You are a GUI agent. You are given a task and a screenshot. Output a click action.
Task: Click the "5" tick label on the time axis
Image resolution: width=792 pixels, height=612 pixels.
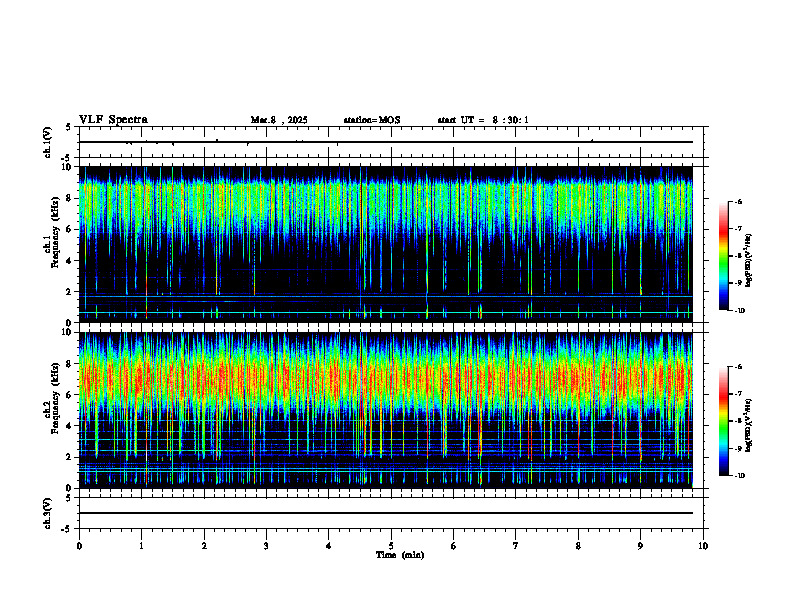(x=391, y=546)
